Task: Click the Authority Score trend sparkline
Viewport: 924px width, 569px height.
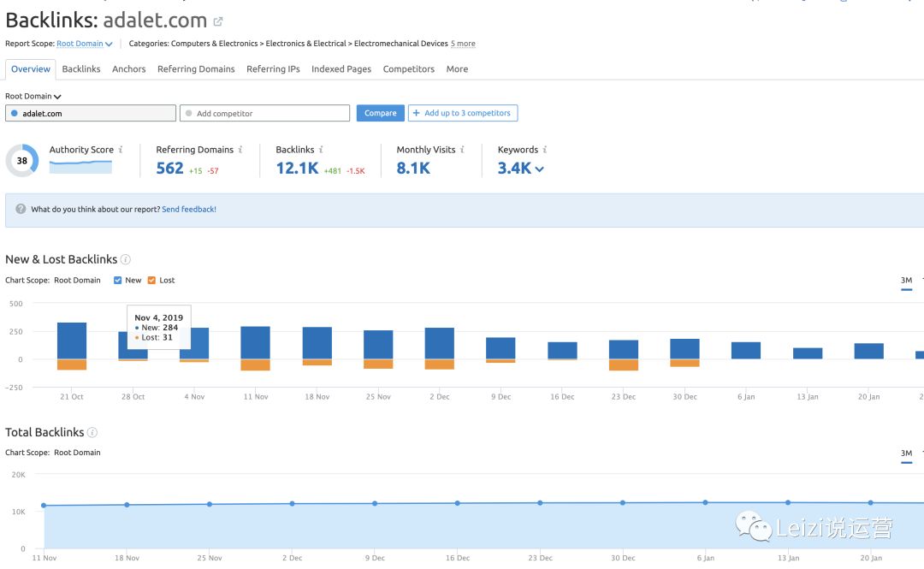Action: (x=80, y=167)
